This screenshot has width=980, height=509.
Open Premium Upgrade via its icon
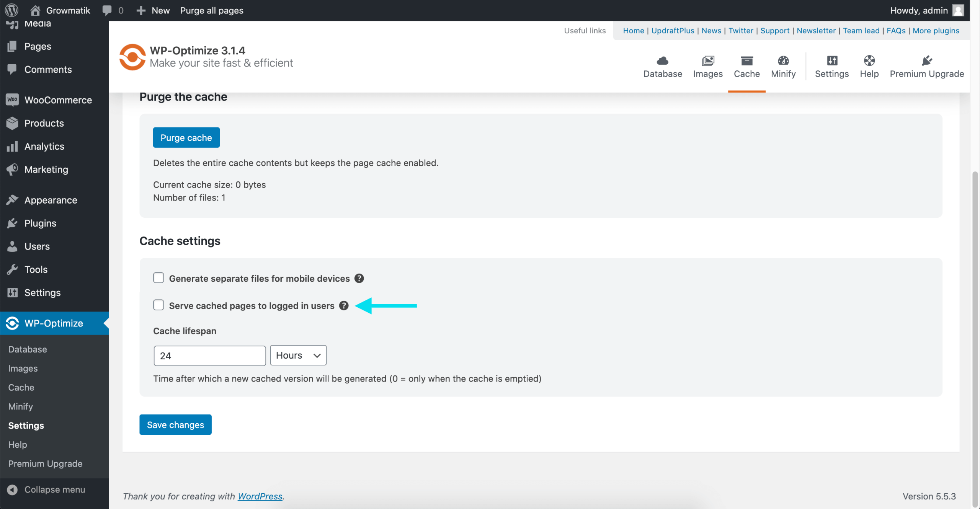pos(927,67)
